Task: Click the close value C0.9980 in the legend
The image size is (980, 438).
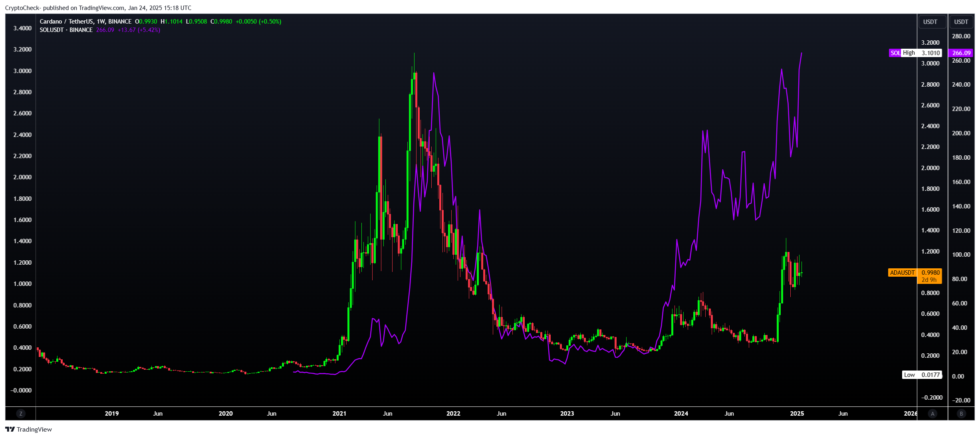Action: point(221,22)
